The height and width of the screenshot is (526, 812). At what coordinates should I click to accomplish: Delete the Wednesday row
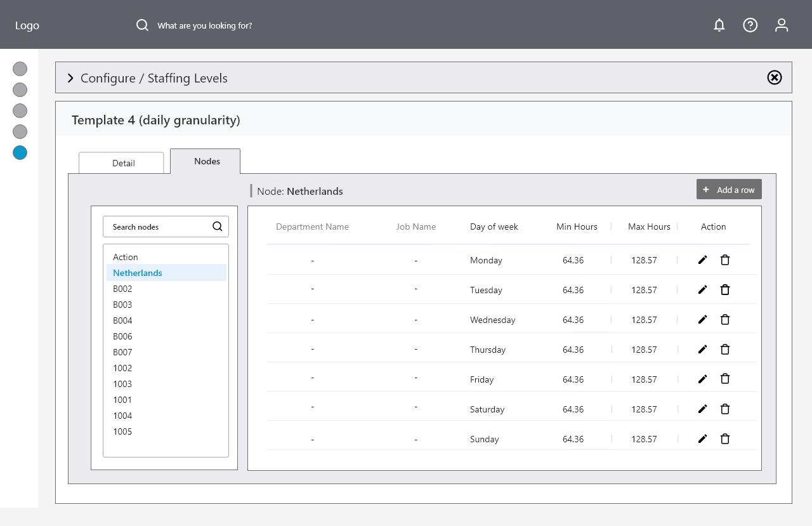coord(725,320)
